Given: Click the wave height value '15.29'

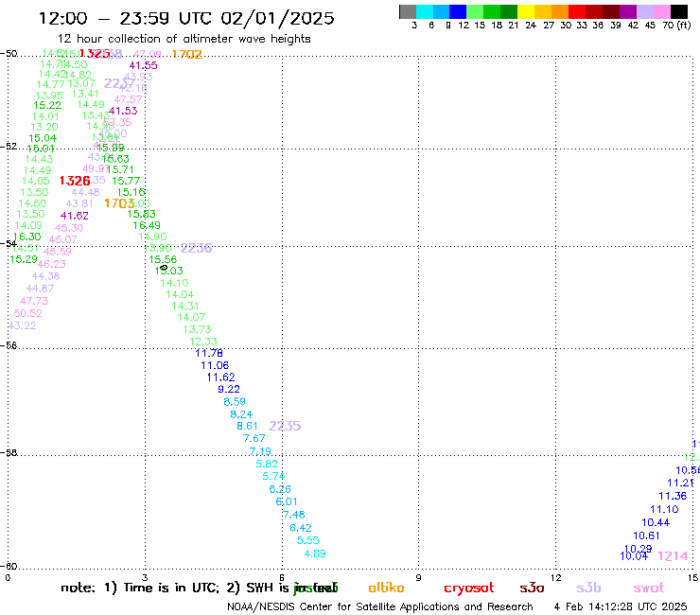Looking at the screenshot, I should (x=24, y=259).
